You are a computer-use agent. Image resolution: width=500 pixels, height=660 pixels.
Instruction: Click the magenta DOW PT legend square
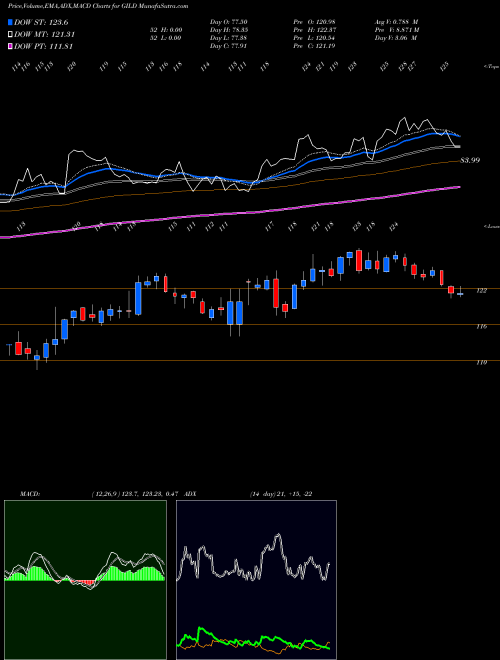[x=11, y=46]
